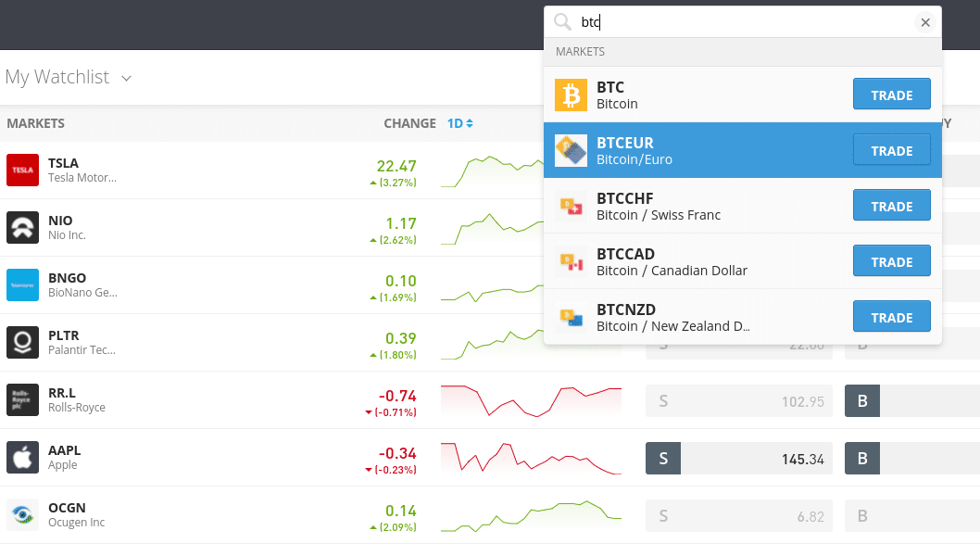
Task: Open the OCGN green price chart
Action: tap(532, 516)
